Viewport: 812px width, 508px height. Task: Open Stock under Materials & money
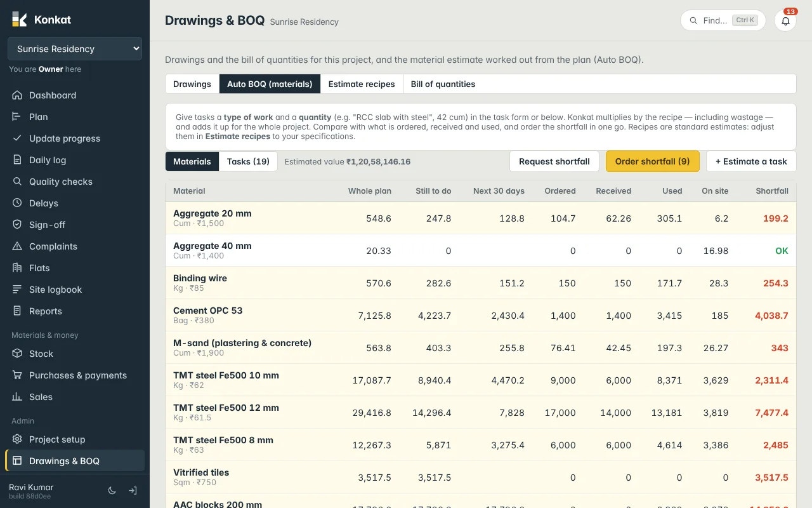pos(75,354)
